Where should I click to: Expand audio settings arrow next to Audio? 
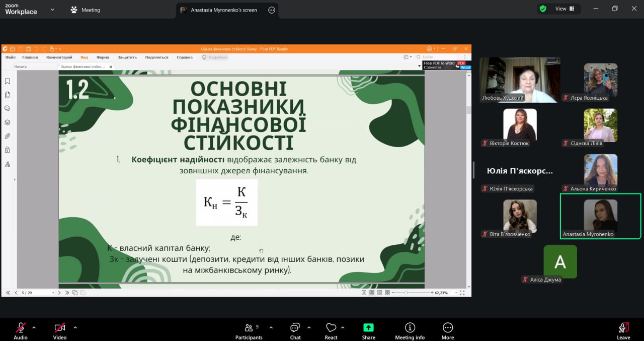[34, 327]
